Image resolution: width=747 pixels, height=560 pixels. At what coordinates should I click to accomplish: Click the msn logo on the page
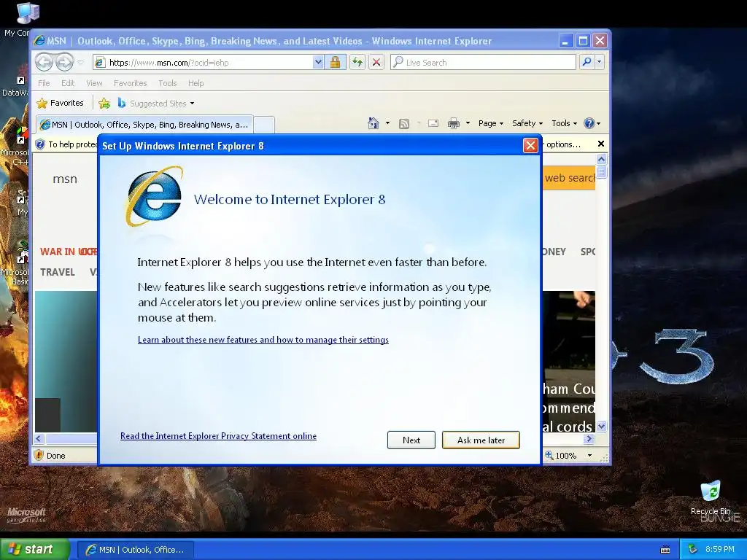(x=65, y=179)
